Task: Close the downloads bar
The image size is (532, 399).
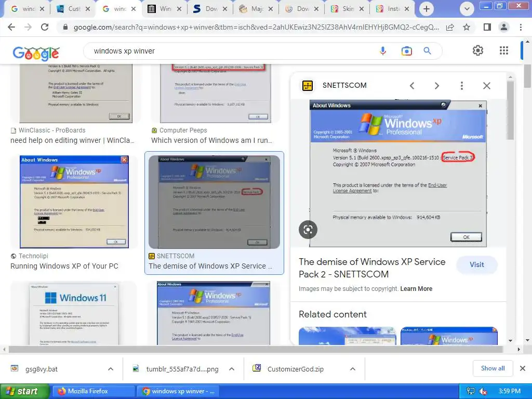Action: pyautogui.click(x=523, y=368)
